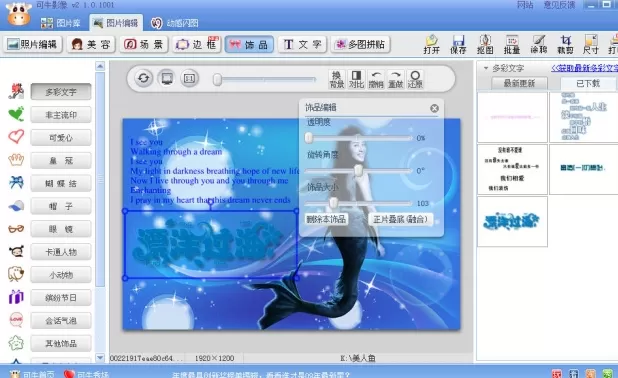
Task: Open the 获取最新多彩文字 link
Action: 584,68
